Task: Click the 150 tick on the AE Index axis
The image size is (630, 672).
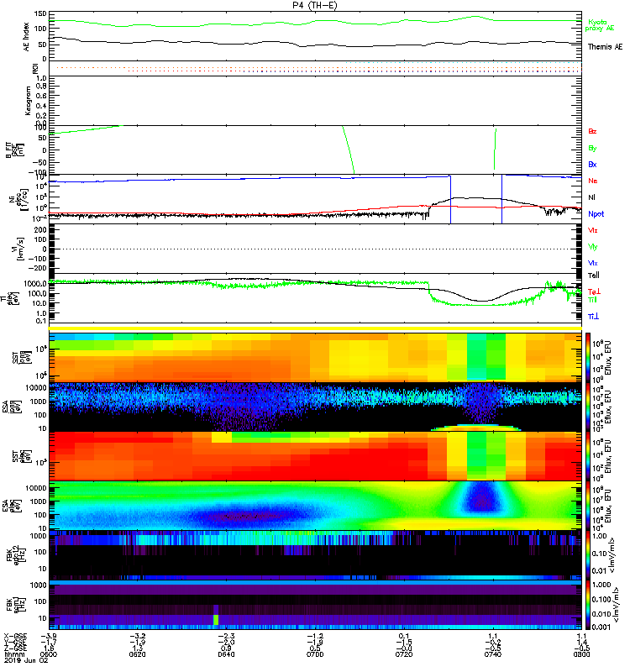Action: [x=41, y=14]
